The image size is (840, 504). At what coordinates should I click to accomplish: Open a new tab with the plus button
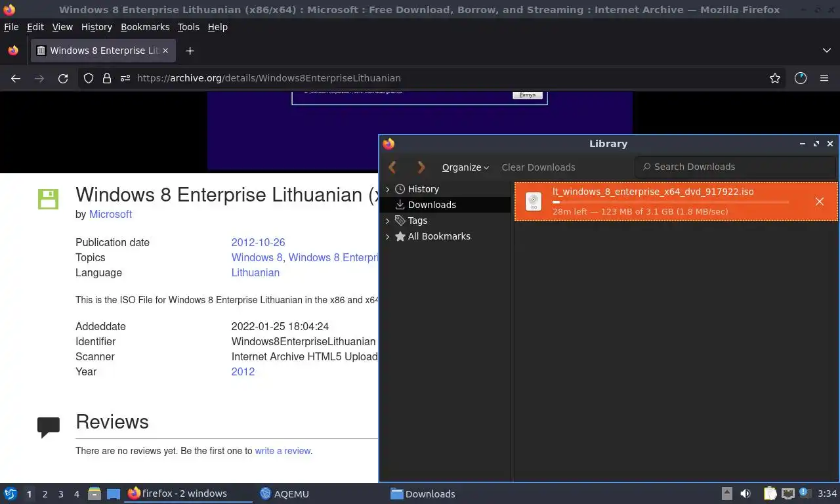click(x=190, y=51)
